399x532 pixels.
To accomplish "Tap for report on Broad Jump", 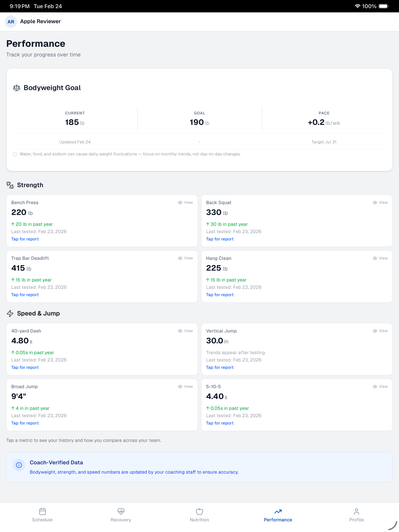I will pos(25,423).
